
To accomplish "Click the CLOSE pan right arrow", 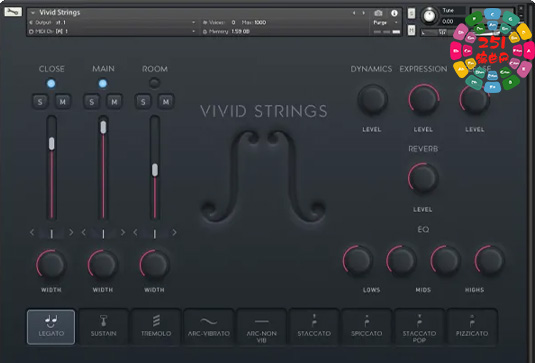I will point(71,233).
